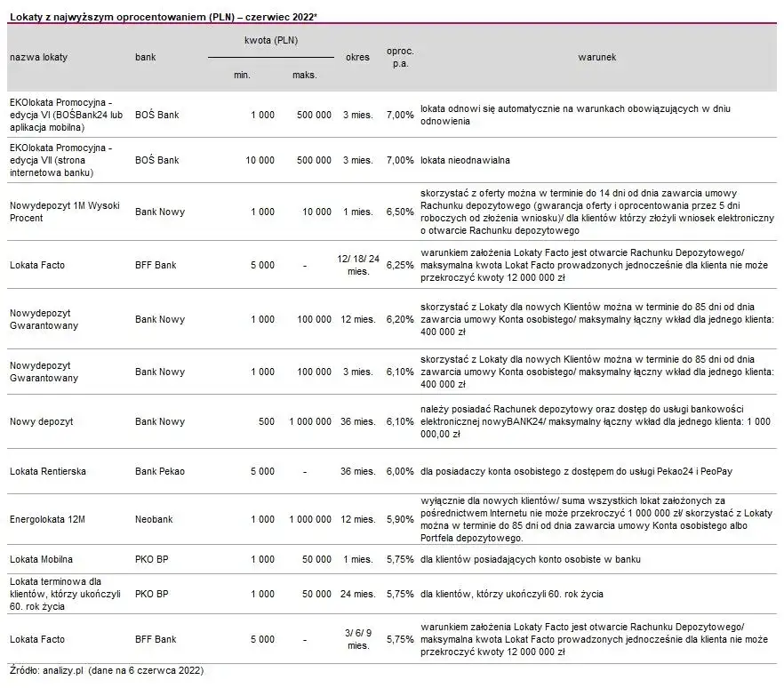Click "EKOlokata Promocyjna - edycja VI" deposit name
784x688 pixels.
[66, 115]
